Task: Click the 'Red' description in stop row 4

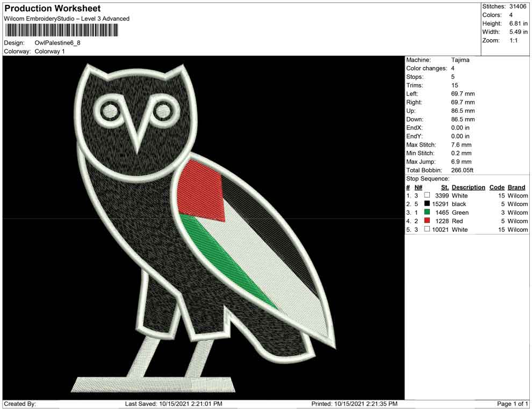Action: [457, 221]
